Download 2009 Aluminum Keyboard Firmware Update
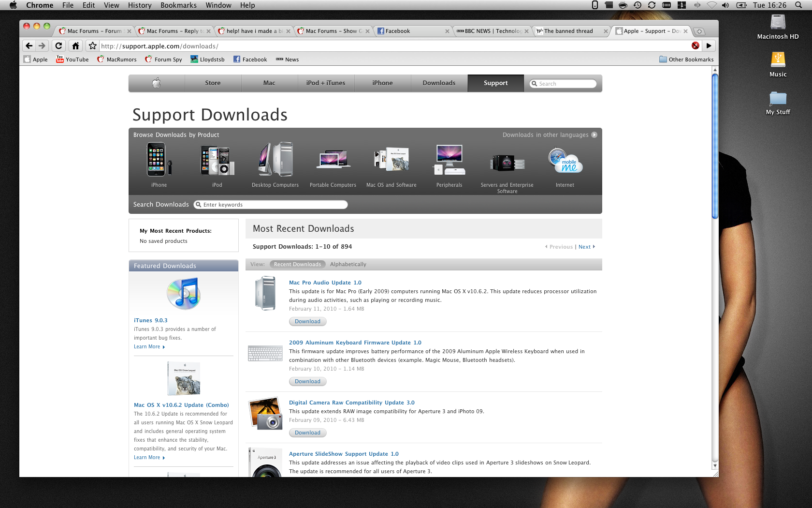The width and height of the screenshot is (812, 508). click(x=307, y=381)
